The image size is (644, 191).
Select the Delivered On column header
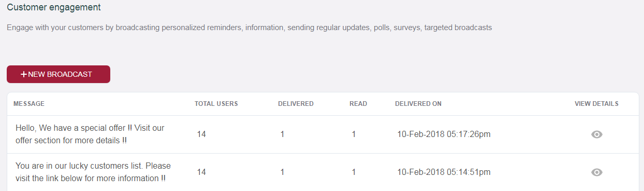coord(418,104)
